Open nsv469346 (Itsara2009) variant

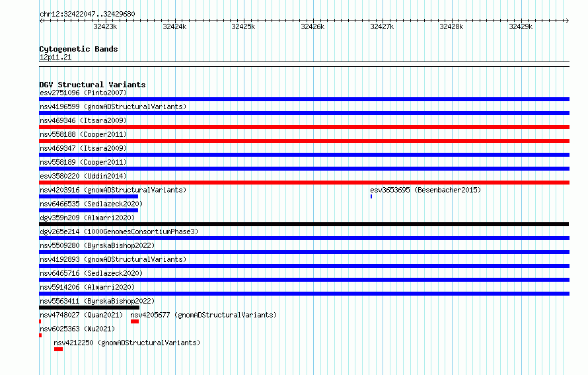point(83,120)
